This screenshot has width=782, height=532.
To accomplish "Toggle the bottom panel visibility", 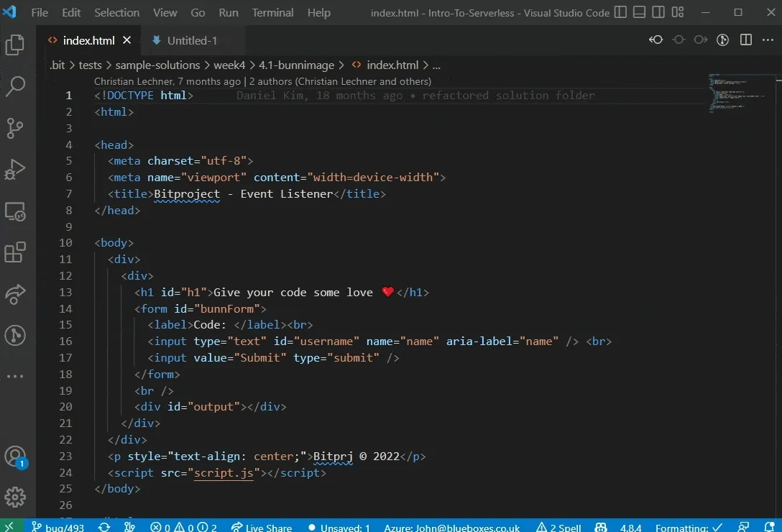I will 639,12.
